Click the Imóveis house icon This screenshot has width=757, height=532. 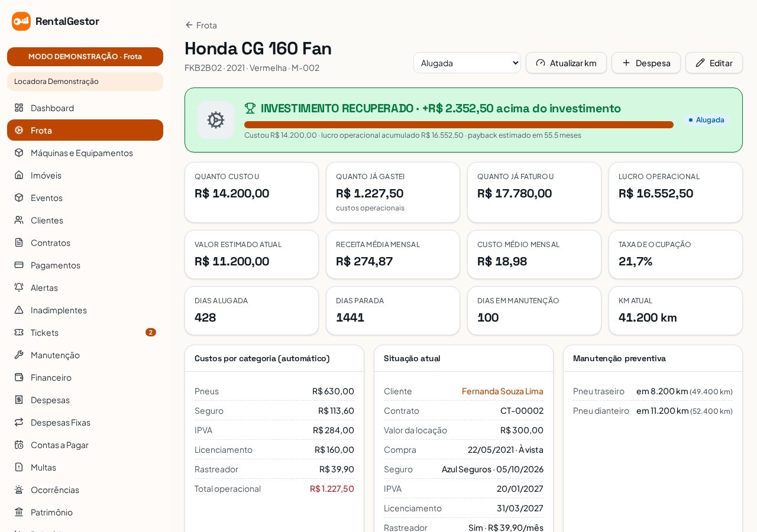(19, 175)
